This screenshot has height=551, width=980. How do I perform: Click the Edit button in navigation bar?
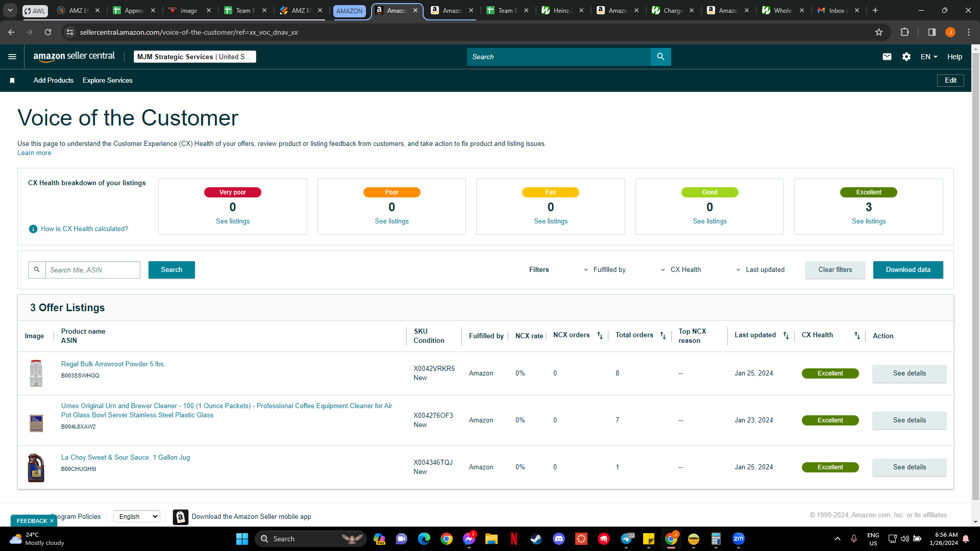pos(950,81)
